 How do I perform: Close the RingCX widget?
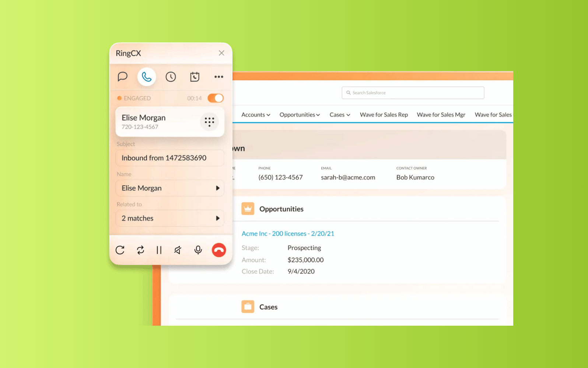pos(221,53)
